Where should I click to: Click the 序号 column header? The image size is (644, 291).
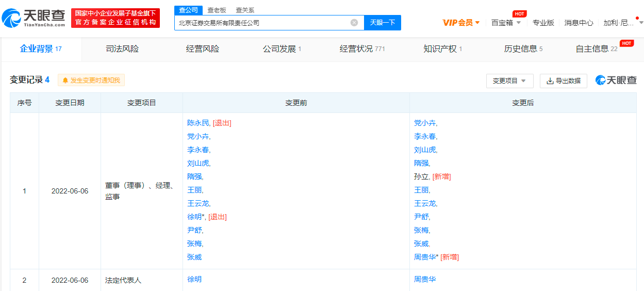(x=24, y=103)
